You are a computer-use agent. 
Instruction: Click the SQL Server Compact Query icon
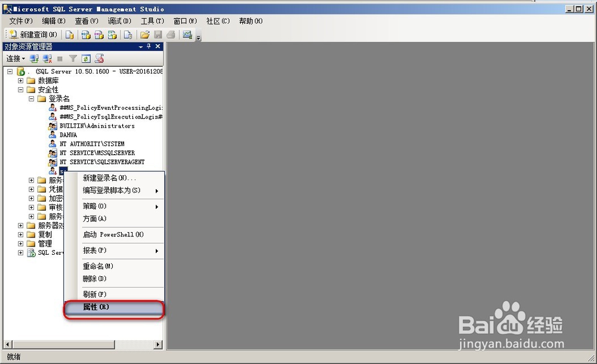128,35
